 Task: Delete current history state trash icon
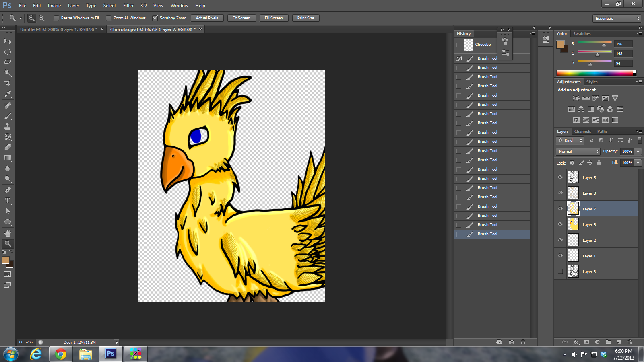coord(523,342)
